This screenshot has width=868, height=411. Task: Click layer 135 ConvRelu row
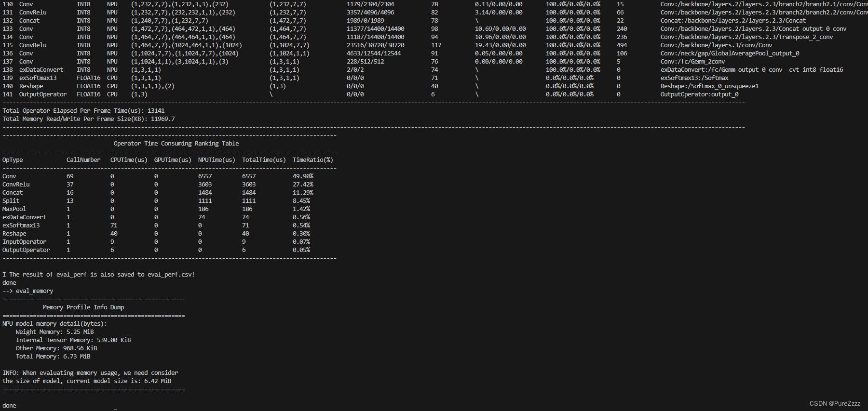[387, 45]
